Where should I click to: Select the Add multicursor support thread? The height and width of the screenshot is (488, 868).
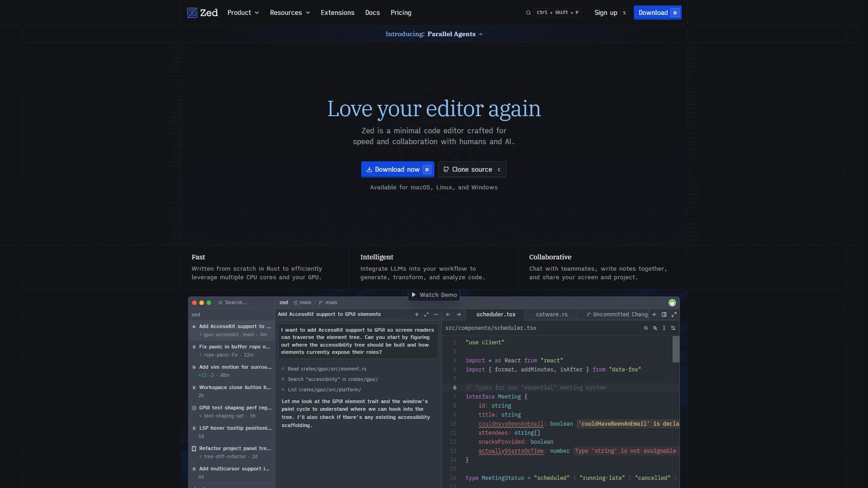231,473
